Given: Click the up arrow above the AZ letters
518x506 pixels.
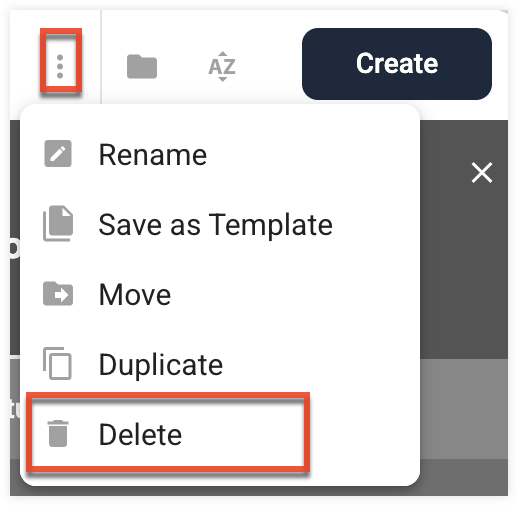Looking at the screenshot, I should (x=223, y=54).
